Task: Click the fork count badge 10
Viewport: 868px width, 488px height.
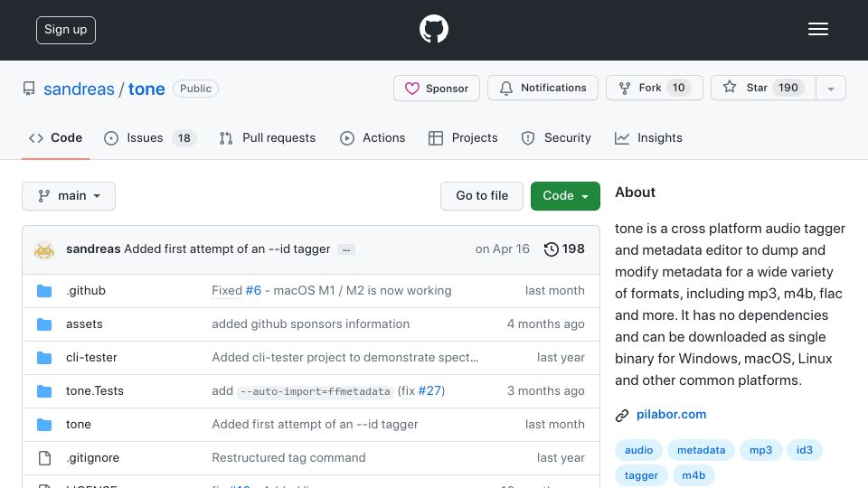Action: coord(679,88)
